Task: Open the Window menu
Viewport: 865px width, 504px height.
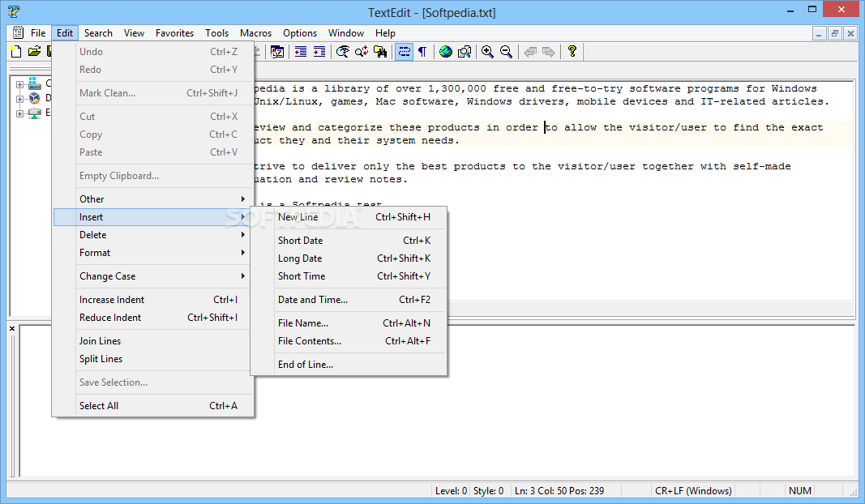Action: coord(346,33)
